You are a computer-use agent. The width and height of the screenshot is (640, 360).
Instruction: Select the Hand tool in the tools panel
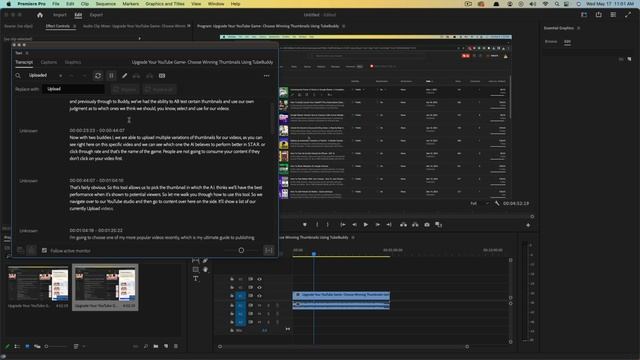205,269
